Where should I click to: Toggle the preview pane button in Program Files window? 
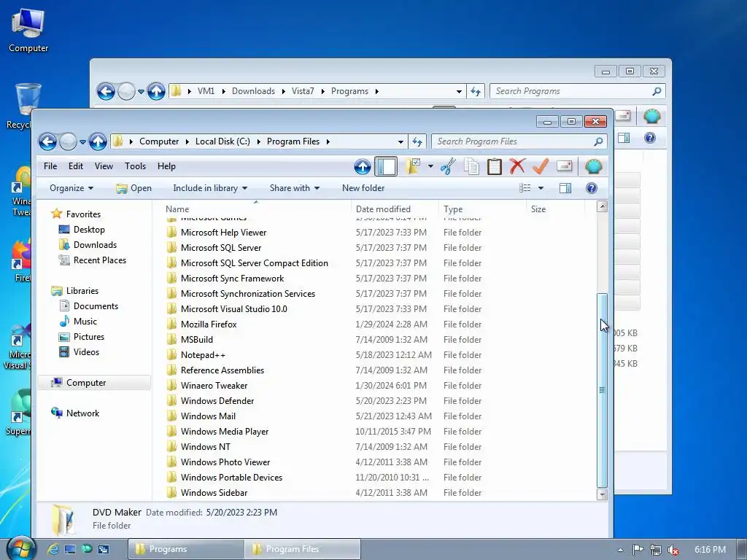(565, 188)
